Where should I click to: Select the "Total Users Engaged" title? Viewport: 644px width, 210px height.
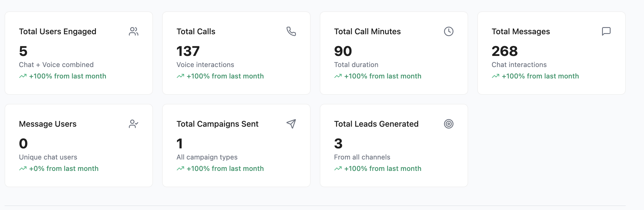click(58, 31)
